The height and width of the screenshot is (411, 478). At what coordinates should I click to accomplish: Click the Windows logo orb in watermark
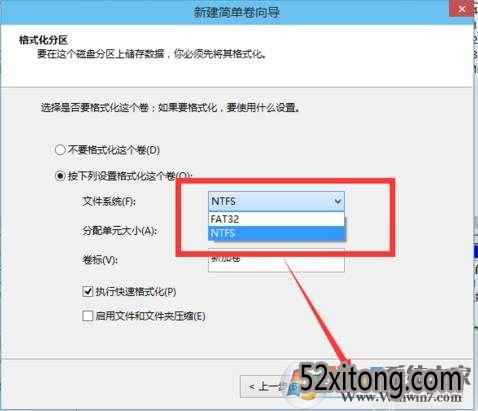[298, 387]
